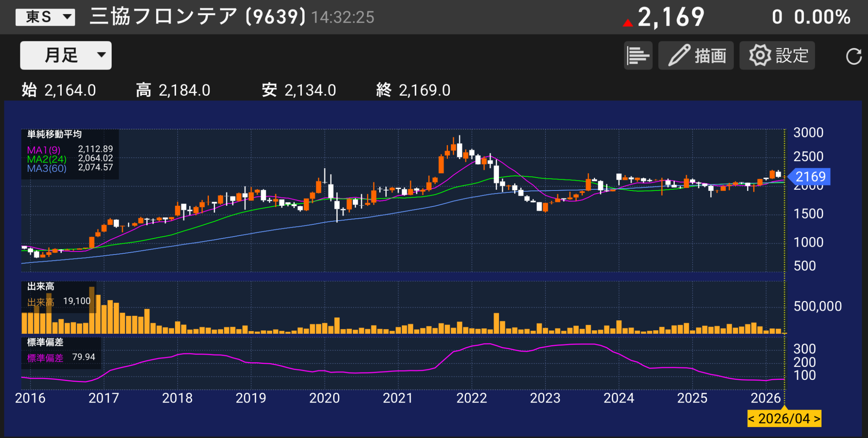This screenshot has height=438, width=868.
Task: Click the 単純移動平均 legend header
Action: coord(54,134)
